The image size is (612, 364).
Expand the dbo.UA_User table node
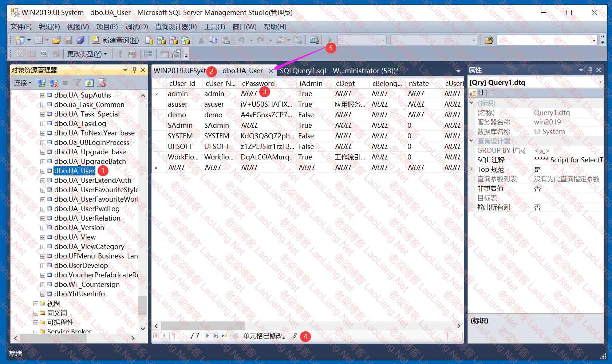tap(43, 171)
